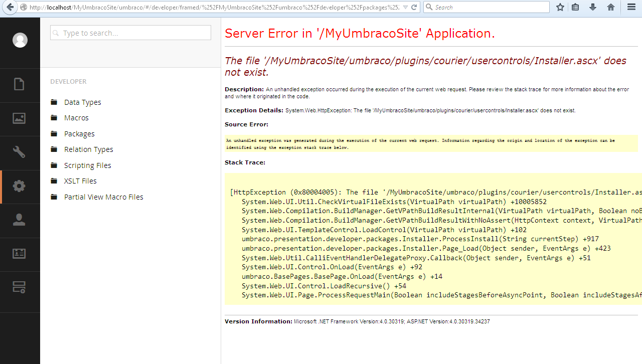This screenshot has width=642, height=364.
Task: Open the browser hamburger menu
Action: (x=631, y=8)
